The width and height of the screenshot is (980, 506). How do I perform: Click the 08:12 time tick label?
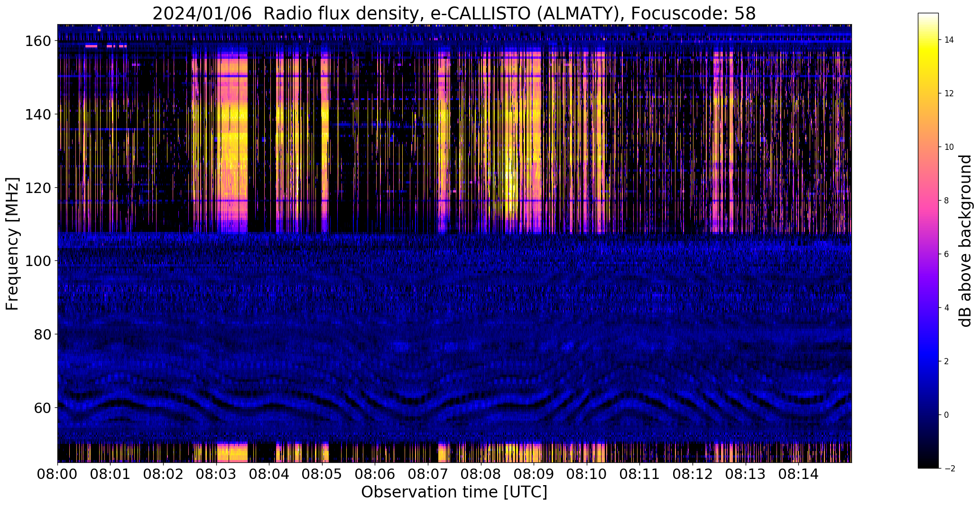pyautogui.click(x=693, y=474)
